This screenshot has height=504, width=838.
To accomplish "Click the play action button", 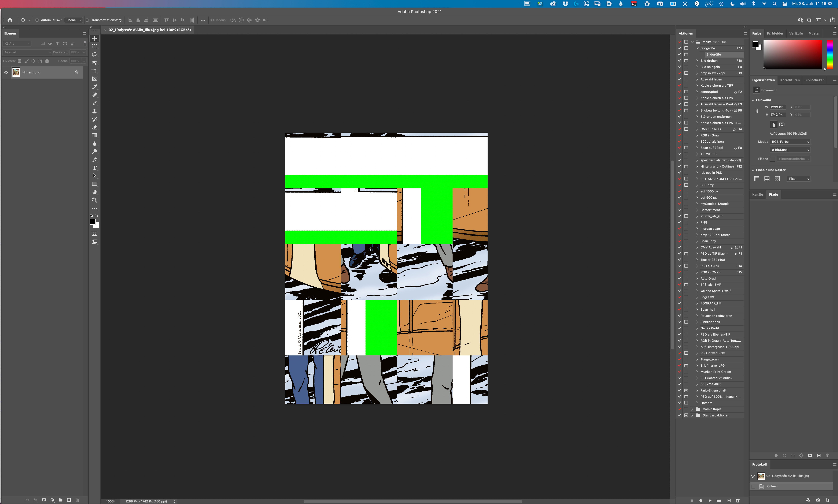I will click(x=710, y=500).
